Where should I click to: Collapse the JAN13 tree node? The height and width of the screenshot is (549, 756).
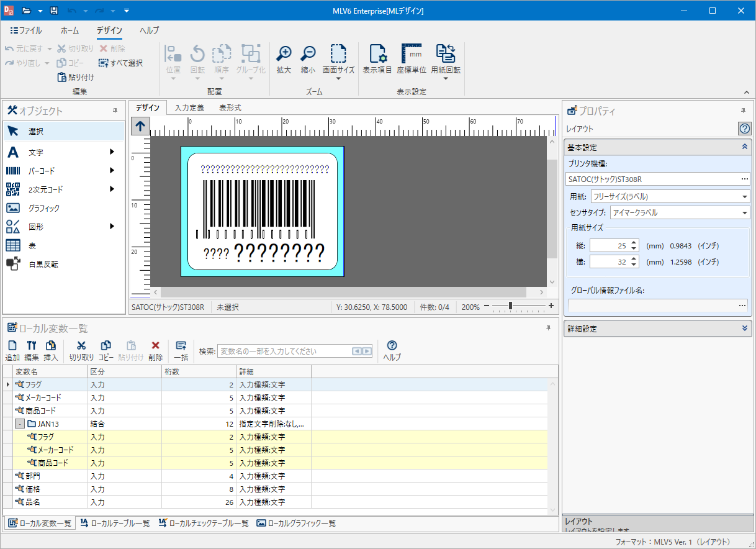click(x=20, y=424)
